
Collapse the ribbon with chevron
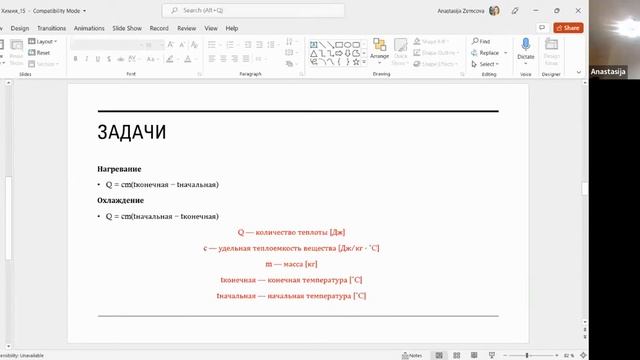point(579,72)
